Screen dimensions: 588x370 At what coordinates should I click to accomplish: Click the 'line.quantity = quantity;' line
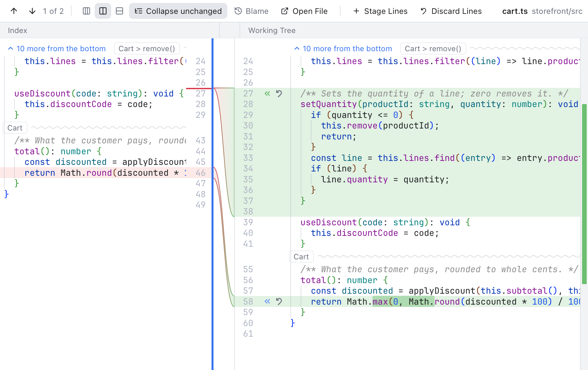385,180
